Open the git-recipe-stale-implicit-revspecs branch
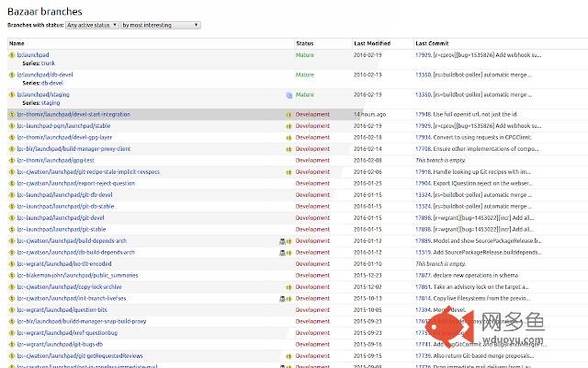 pos(88,172)
